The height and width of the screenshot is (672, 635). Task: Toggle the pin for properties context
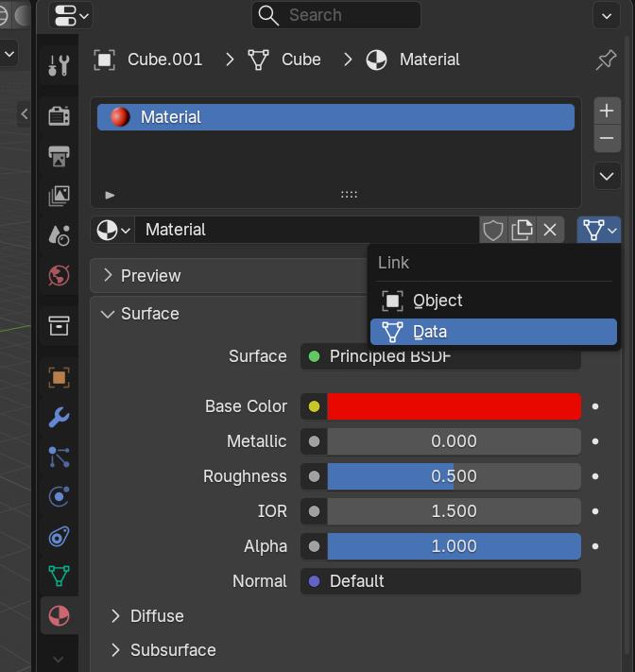click(x=607, y=60)
